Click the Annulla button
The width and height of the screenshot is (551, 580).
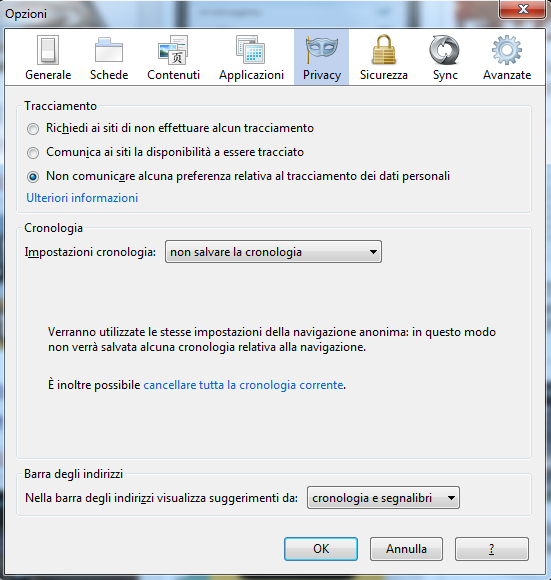406,549
